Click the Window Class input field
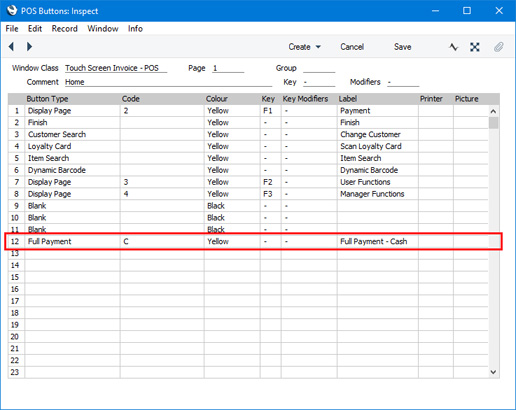The width and height of the screenshot is (516, 410). coord(116,68)
